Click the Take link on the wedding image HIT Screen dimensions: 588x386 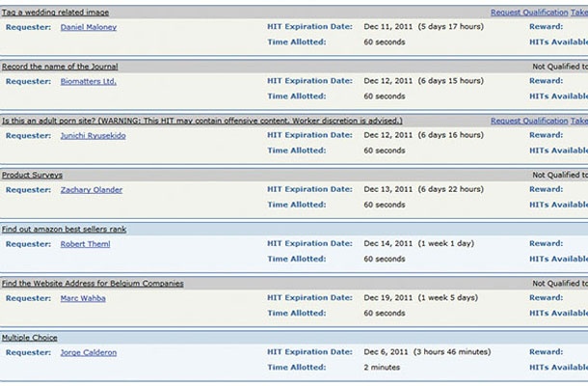point(578,13)
